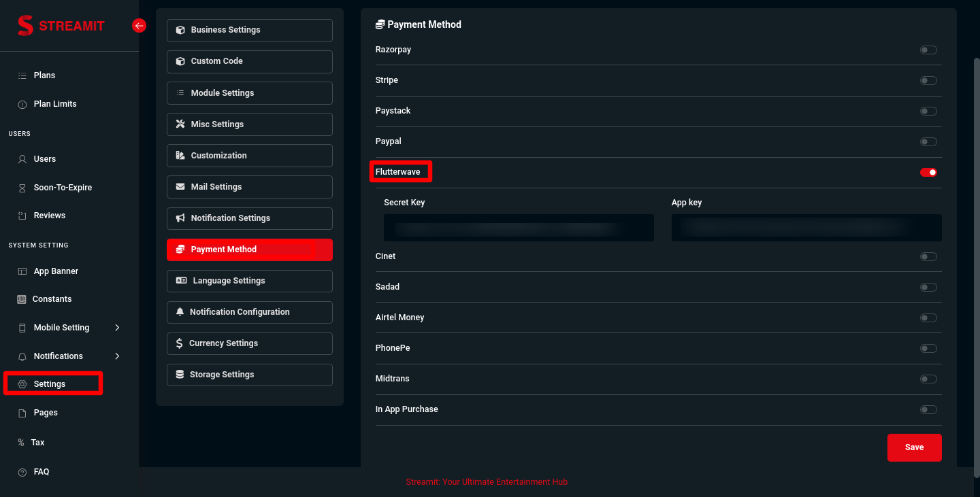Viewport: 980px width, 497px height.
Task: Open the Misc Settings tab
Action: tap(250, 124)
